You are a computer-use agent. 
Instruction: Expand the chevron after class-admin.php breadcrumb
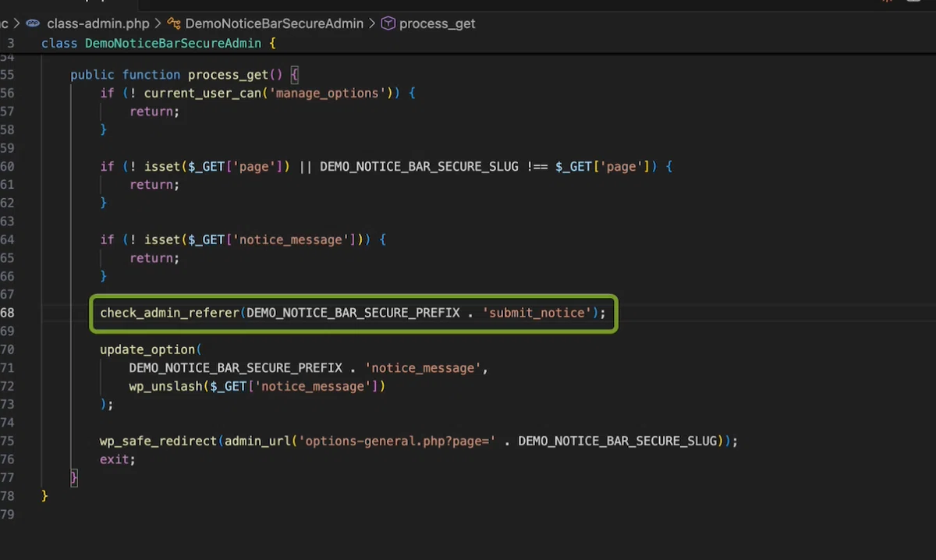(x=158, y=23)
